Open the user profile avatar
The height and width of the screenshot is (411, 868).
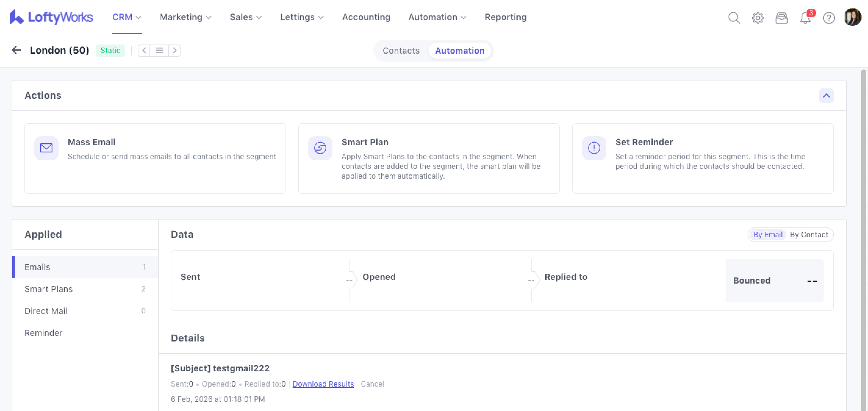[852, 17]
